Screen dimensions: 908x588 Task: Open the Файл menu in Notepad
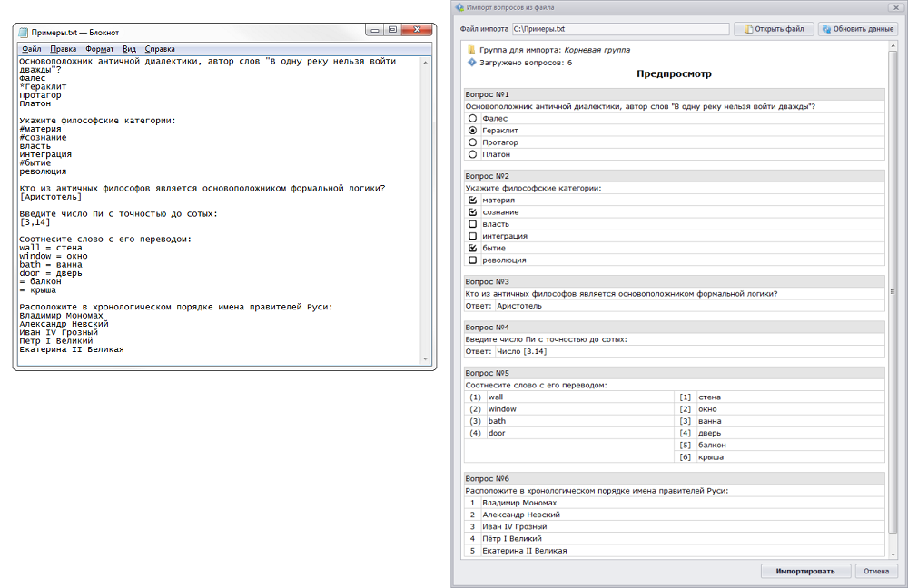point(31,49)
